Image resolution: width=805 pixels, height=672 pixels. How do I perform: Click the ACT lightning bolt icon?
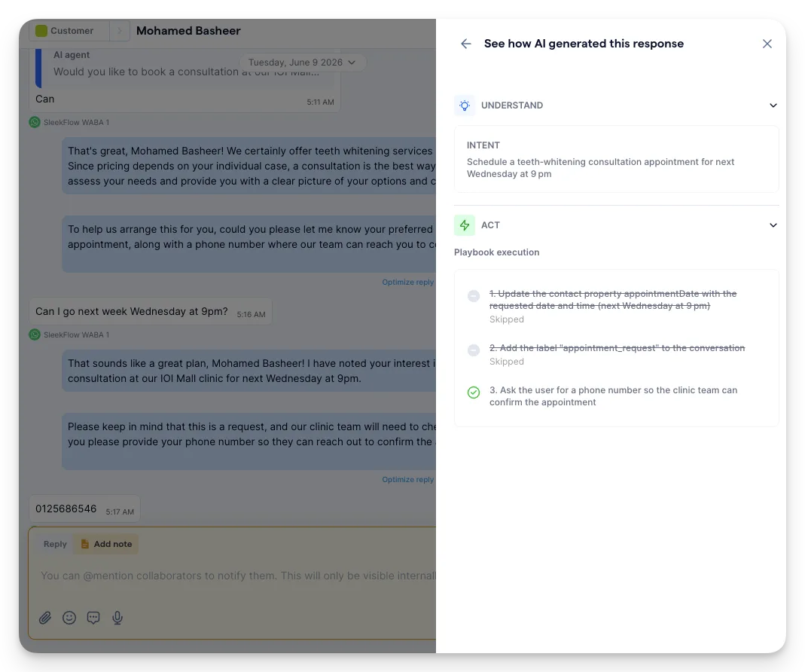[x=465, y=225]
